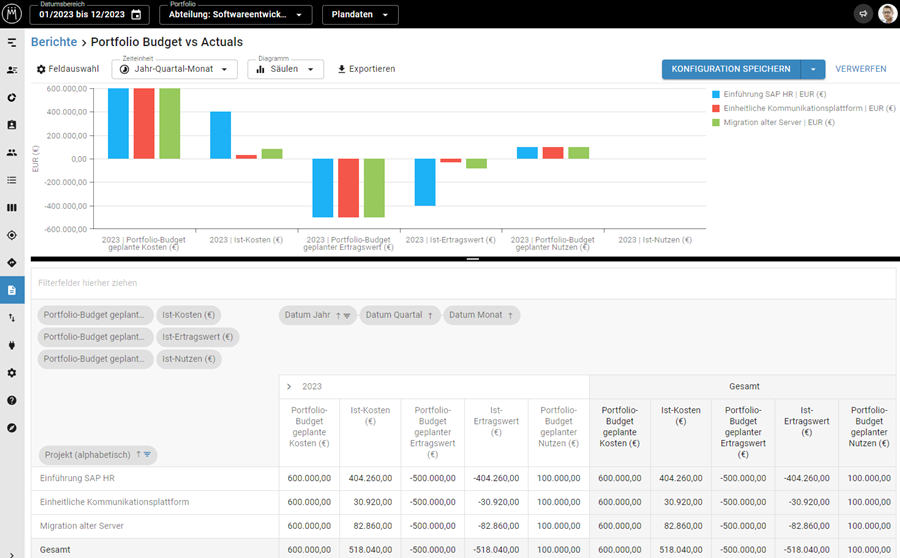Viewport: 900px width, 558px height.
Task: Open the contact-card sidebar icon
Action: click(11, 70)
